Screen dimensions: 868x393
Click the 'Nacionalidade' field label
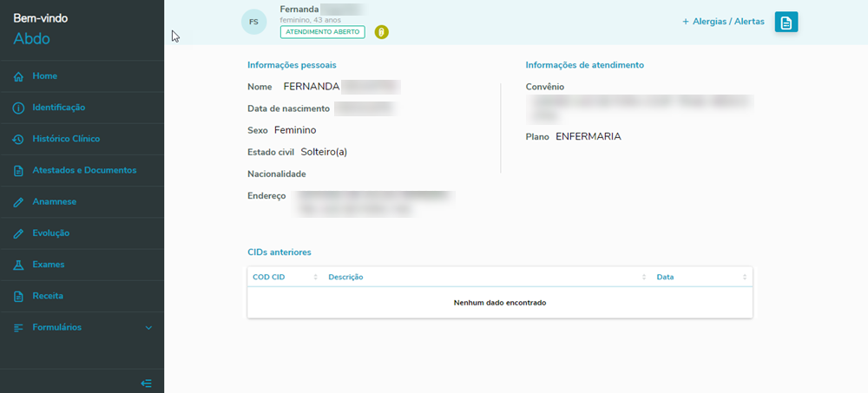point(277,174)
